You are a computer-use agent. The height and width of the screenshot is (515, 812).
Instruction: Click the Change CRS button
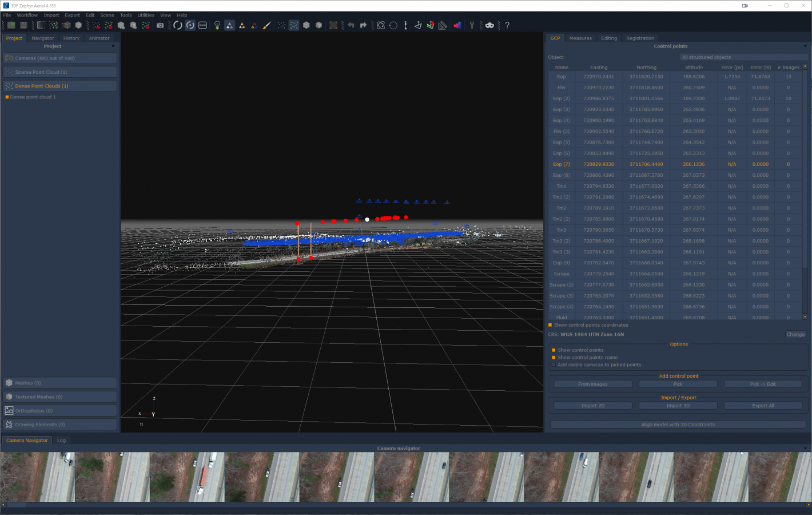coord(795,335)
